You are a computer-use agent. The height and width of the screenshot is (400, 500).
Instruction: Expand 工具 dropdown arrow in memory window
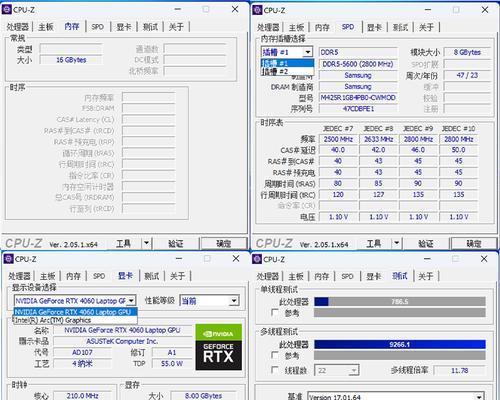pos(146,243)
